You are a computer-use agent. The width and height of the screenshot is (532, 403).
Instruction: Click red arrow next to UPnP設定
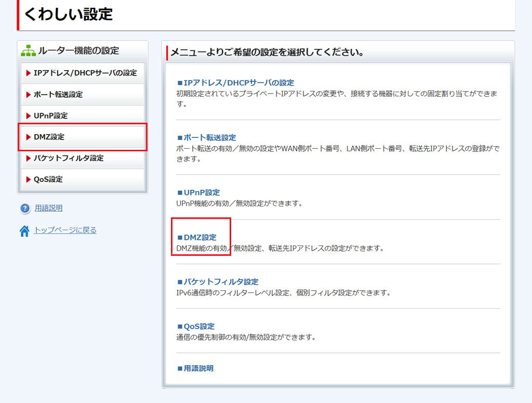29,116
